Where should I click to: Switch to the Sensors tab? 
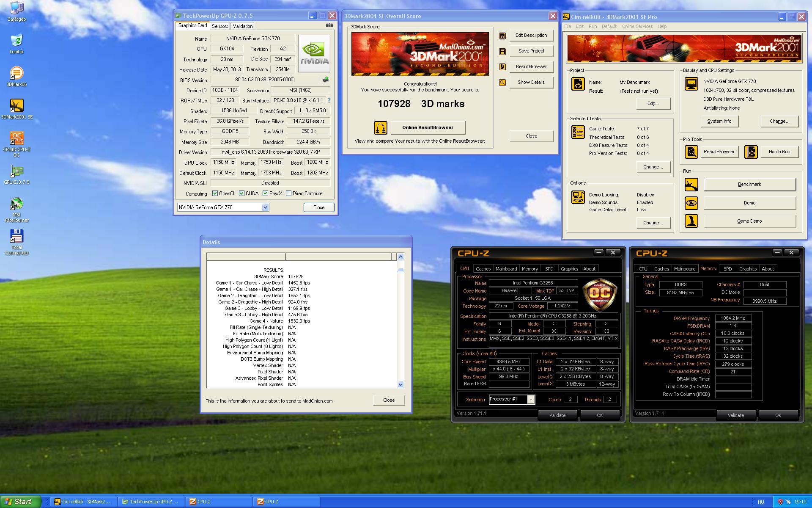click(x=220, y=26)
